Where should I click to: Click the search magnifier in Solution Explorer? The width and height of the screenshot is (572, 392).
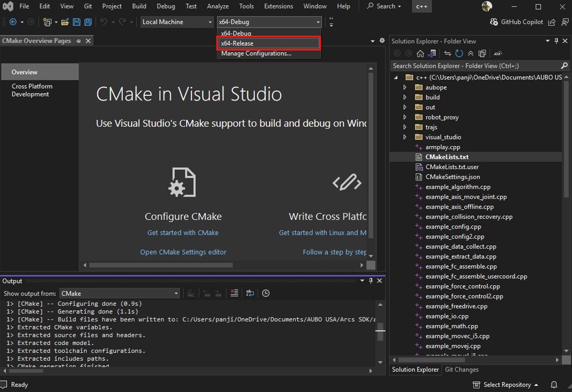[x=564, y=66]
